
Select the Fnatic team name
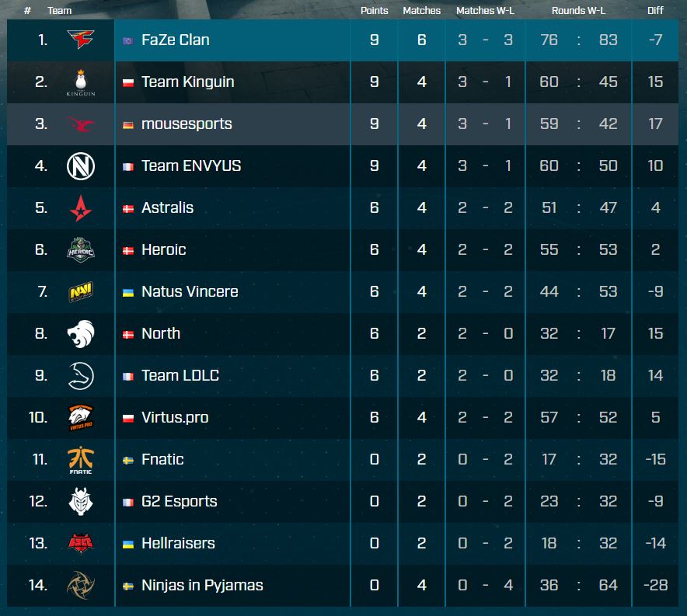162,459
